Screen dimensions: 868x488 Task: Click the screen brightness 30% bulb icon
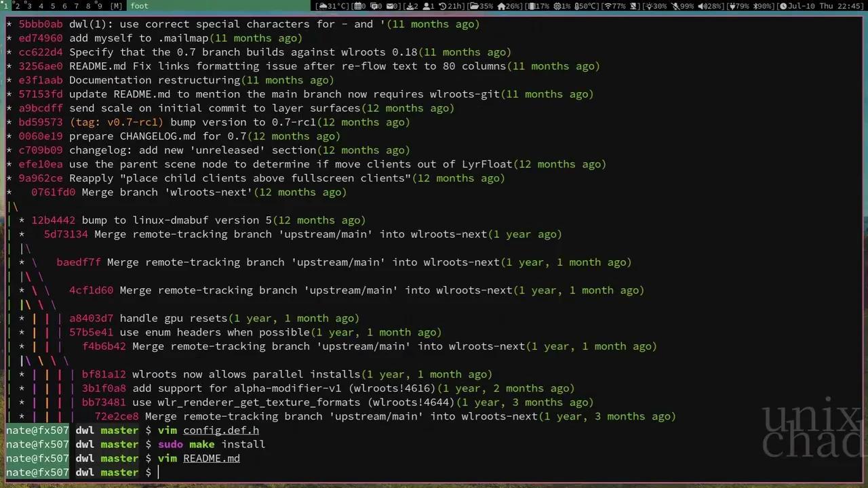[x=649, y=6]
